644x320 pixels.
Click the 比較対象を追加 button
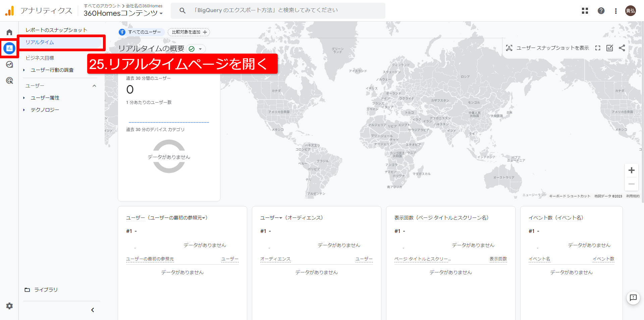point(189,32)
